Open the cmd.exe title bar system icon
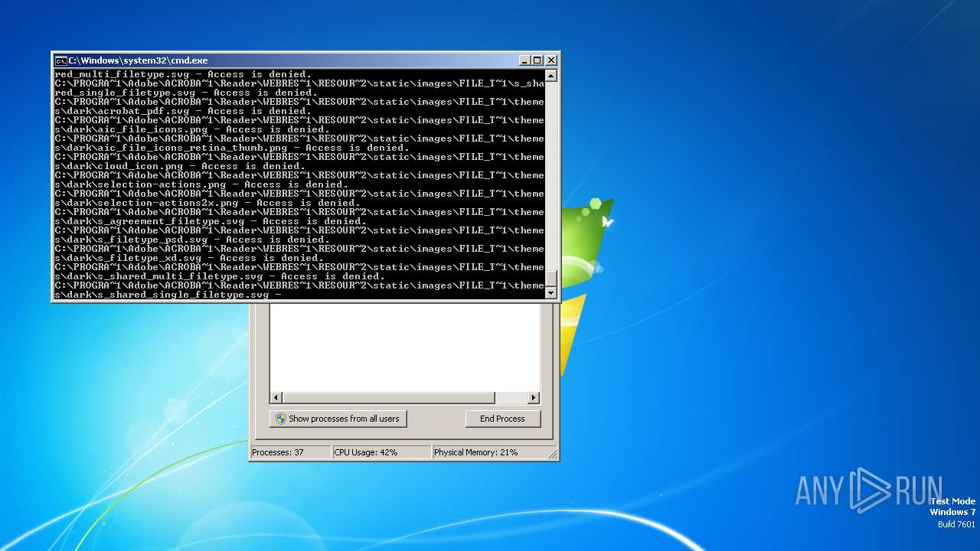The image size is (980, 551). (x=60, y=60)
